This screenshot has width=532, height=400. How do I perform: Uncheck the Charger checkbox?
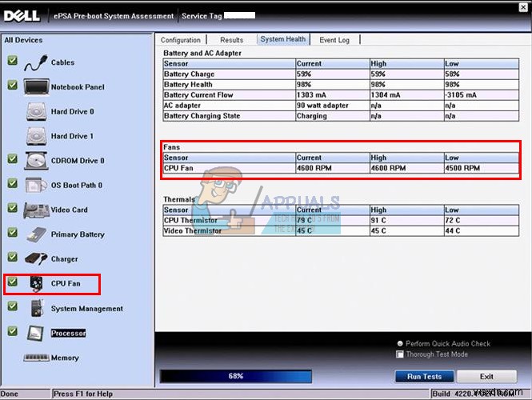[x=13, y=257]
